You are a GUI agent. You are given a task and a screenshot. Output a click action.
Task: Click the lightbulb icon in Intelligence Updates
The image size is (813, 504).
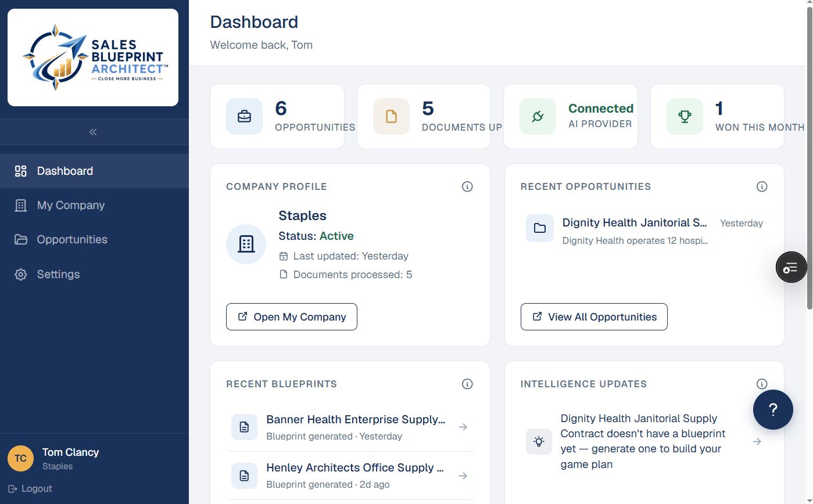[539, 441]
